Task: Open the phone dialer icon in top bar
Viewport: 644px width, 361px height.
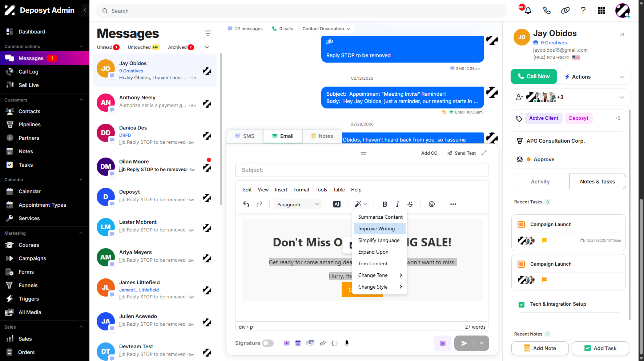Action: pyautogui.click(x=547, y=11)
